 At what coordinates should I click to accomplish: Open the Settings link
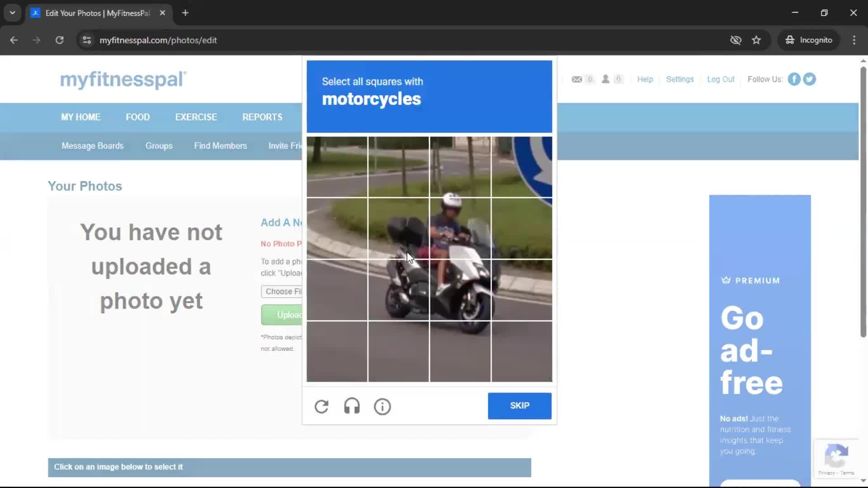pyautogui.click(x=679, y=79)
